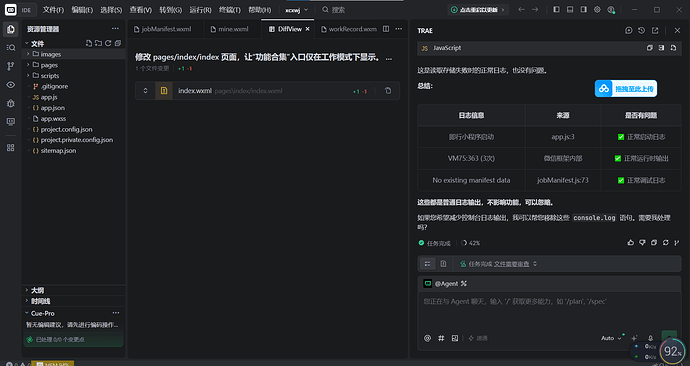The height and width of the screenshot is (366, 690).
Task: Click the enhance prompt sparkle icon
Action: [634, 338]
